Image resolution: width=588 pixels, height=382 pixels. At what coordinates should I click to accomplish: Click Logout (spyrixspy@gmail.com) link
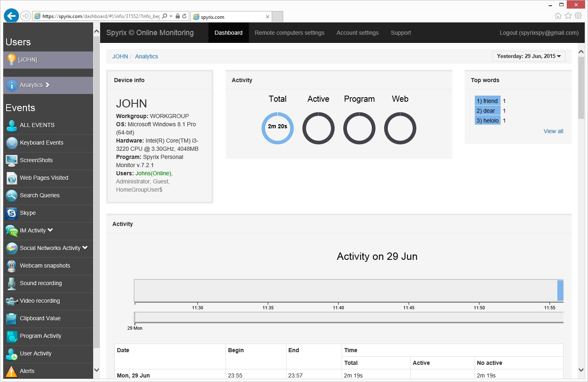click(539, 33)
